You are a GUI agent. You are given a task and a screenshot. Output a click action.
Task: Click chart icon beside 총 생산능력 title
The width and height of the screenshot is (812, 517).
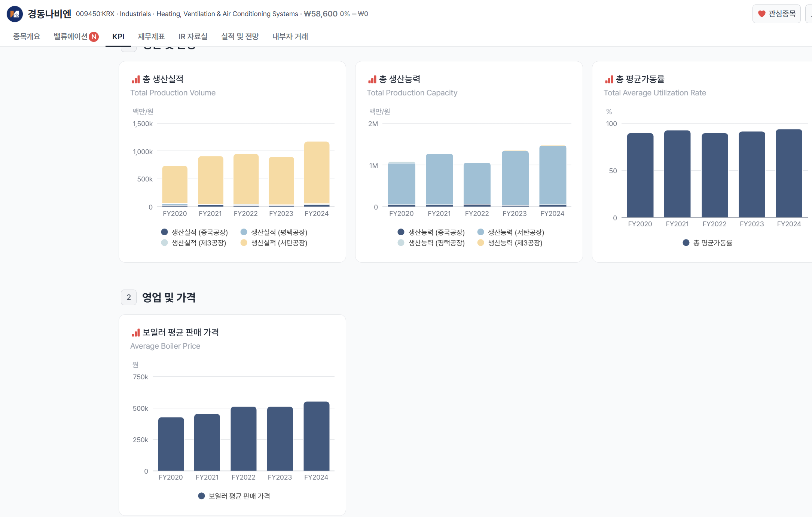coord(372,79)
